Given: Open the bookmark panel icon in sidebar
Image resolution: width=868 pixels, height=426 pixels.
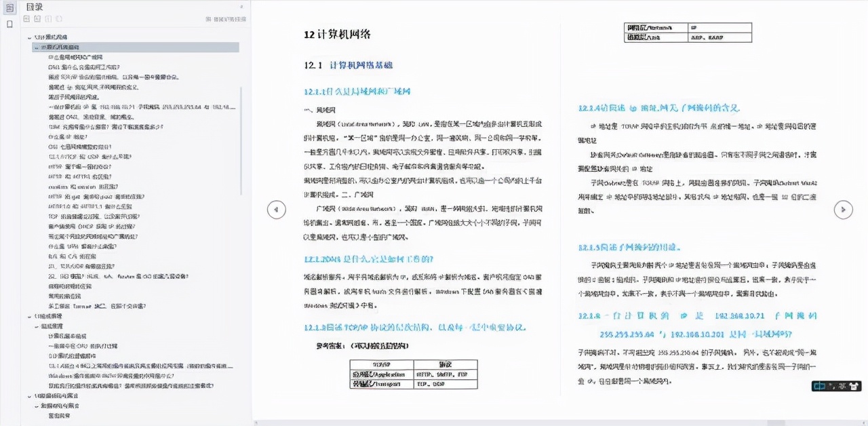Looking at the screenshot, I should click(9, 24).
